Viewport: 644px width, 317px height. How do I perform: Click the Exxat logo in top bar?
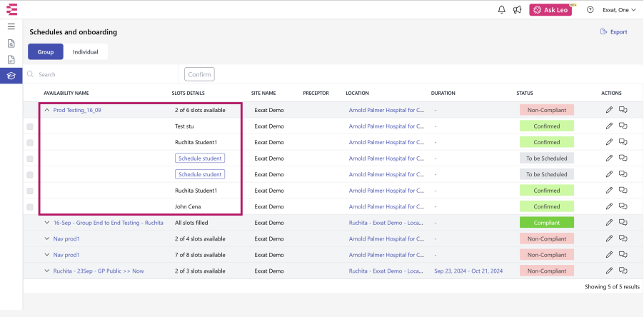(x=12, y=9)
